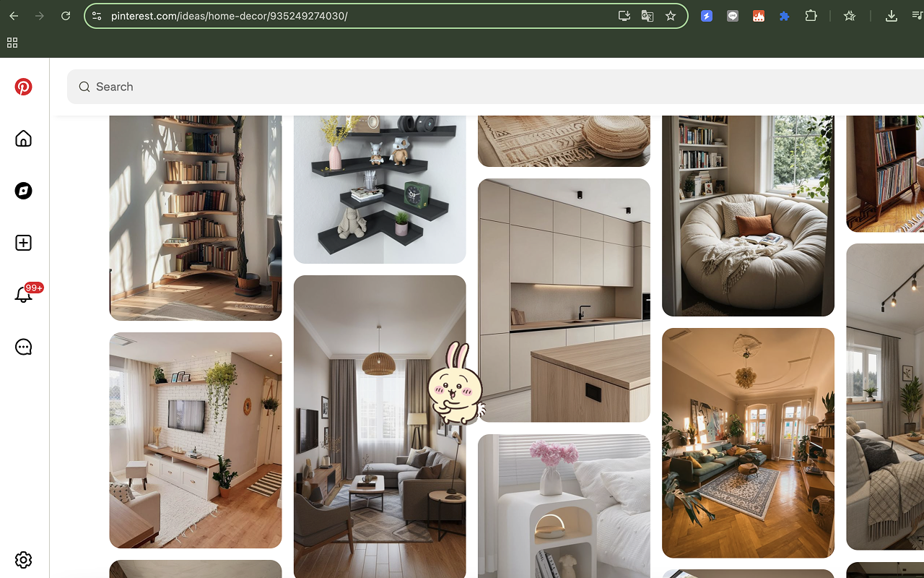Viewport: 924px width, 578px height.
Task: Open the browser Extensions menu icon
Action: 811,16
